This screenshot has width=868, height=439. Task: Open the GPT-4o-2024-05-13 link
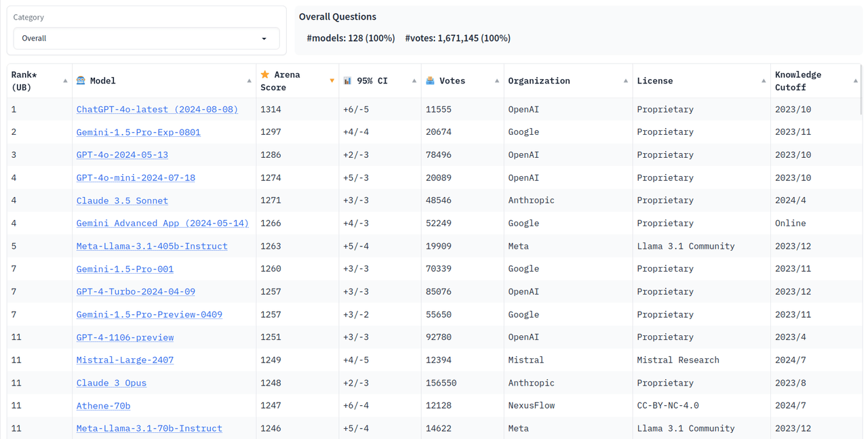(122, 154)
